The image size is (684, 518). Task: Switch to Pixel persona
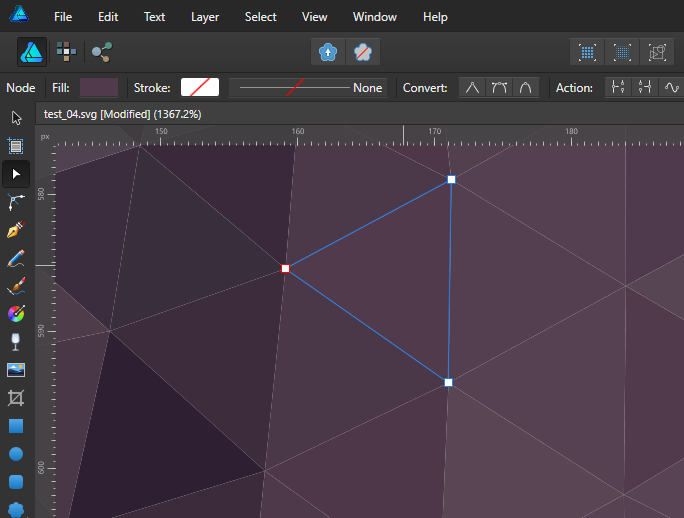click(66, 52)
